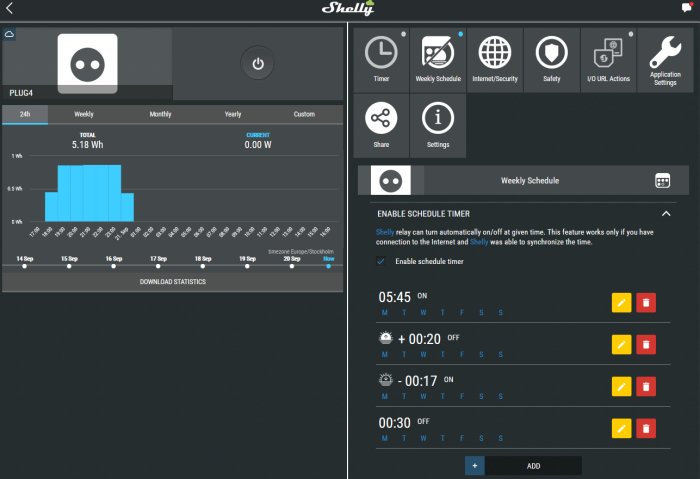Screen dimensions: 700x479
Task: Switch to the Monthly statistics tab
Action: point(160,114)
